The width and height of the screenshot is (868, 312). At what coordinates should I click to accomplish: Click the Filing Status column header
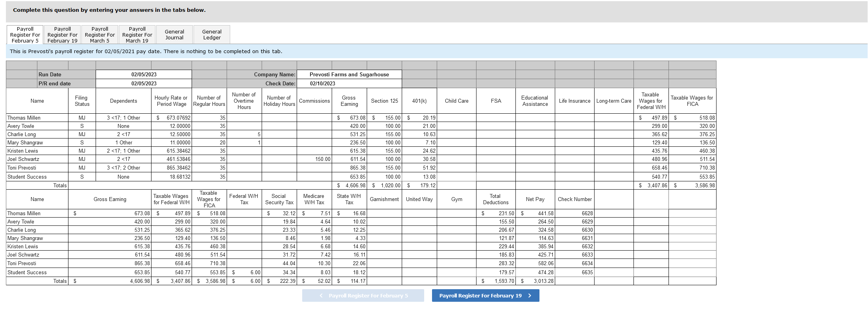(82, 101)
